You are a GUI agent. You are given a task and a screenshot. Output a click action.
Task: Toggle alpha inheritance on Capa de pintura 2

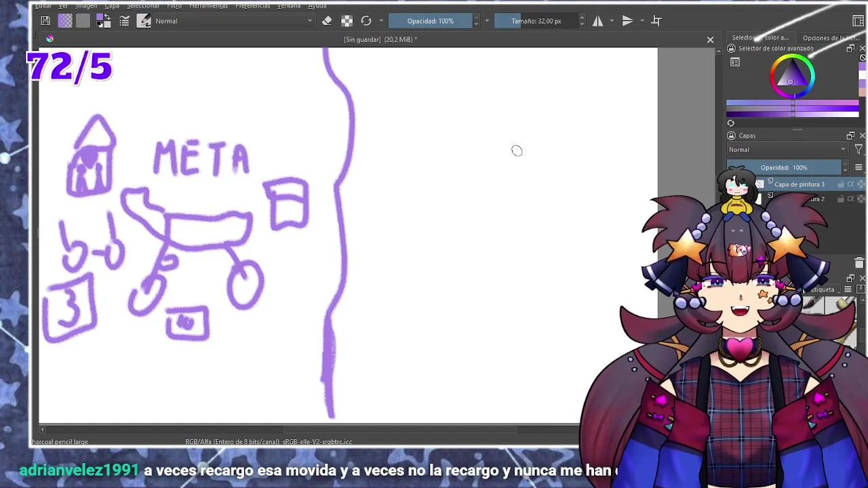860,199
